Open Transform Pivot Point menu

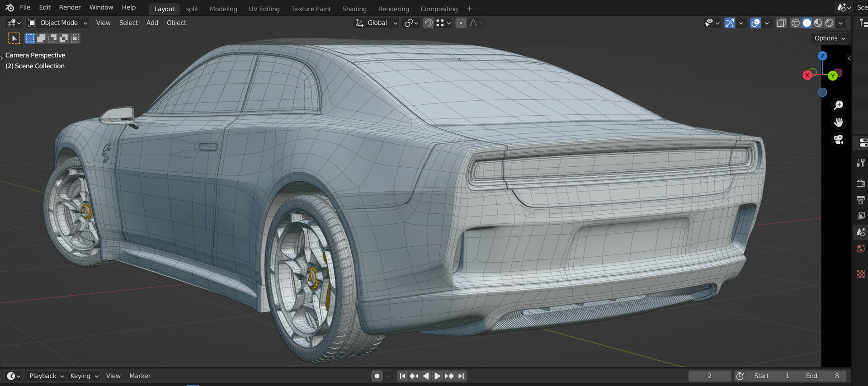(411, 23)
